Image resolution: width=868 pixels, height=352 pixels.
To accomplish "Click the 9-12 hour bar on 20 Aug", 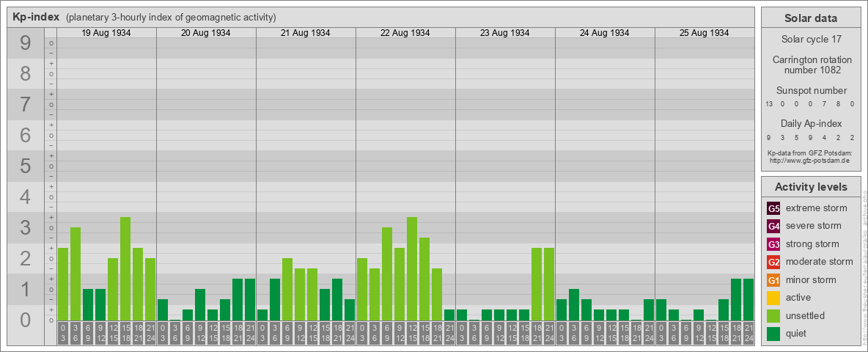I will (200, 305).
